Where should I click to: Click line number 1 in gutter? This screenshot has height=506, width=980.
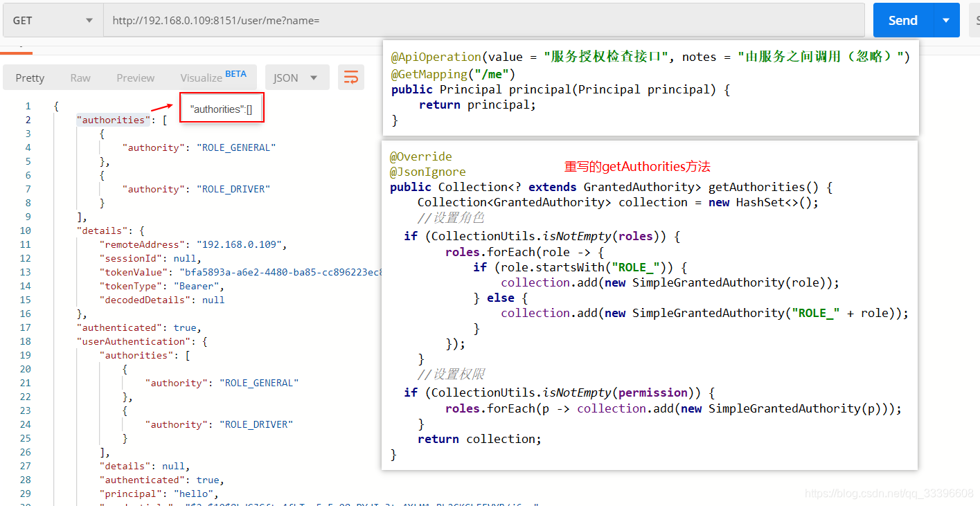click(28, 106)
